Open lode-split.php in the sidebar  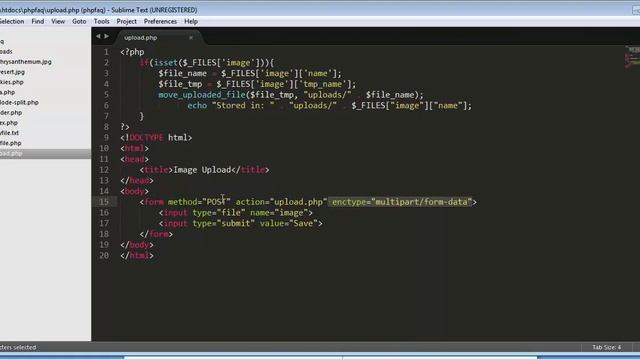pos(19,102)
